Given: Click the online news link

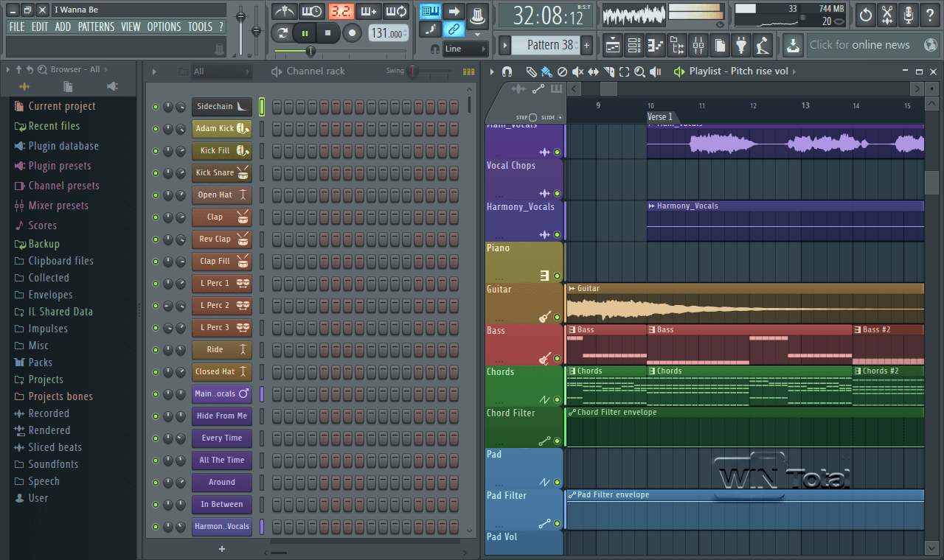Looking at the screenshot, I should point(860,45).
